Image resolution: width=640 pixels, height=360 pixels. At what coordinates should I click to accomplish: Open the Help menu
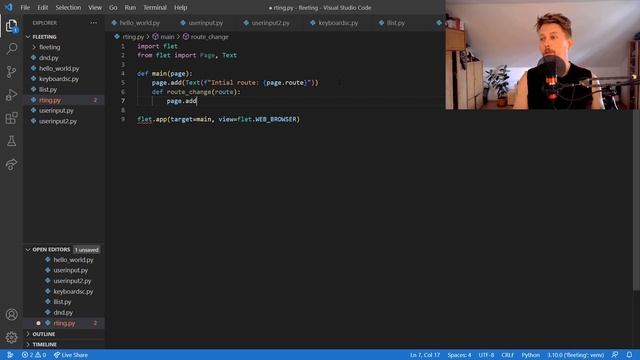[x=180, y=7]
